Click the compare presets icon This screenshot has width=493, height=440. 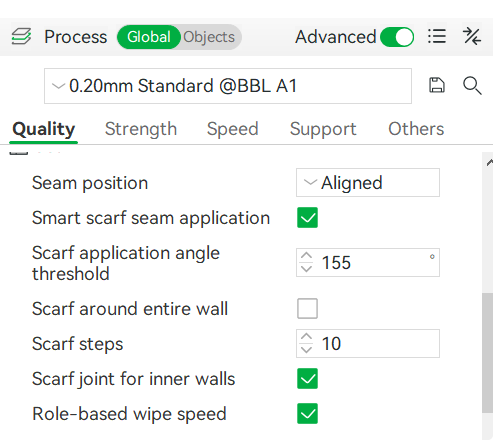[472, 36]
